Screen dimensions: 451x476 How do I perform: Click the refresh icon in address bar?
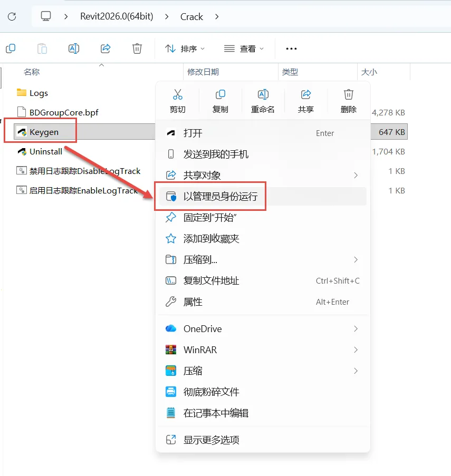(12, 16)
